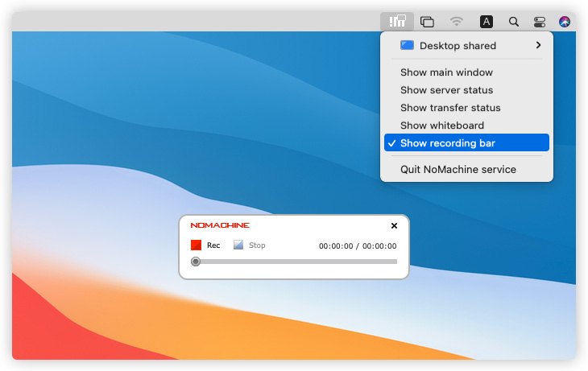Click the Stop recording icon
This screenshot has height=371, width=588.
pyautogui.click(x=238, y=245)
